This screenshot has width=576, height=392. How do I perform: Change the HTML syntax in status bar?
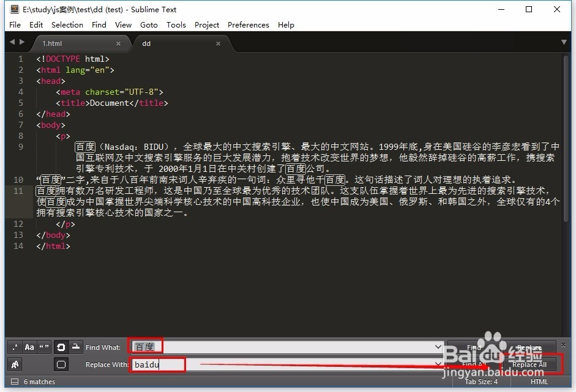(x=539, y=382)
